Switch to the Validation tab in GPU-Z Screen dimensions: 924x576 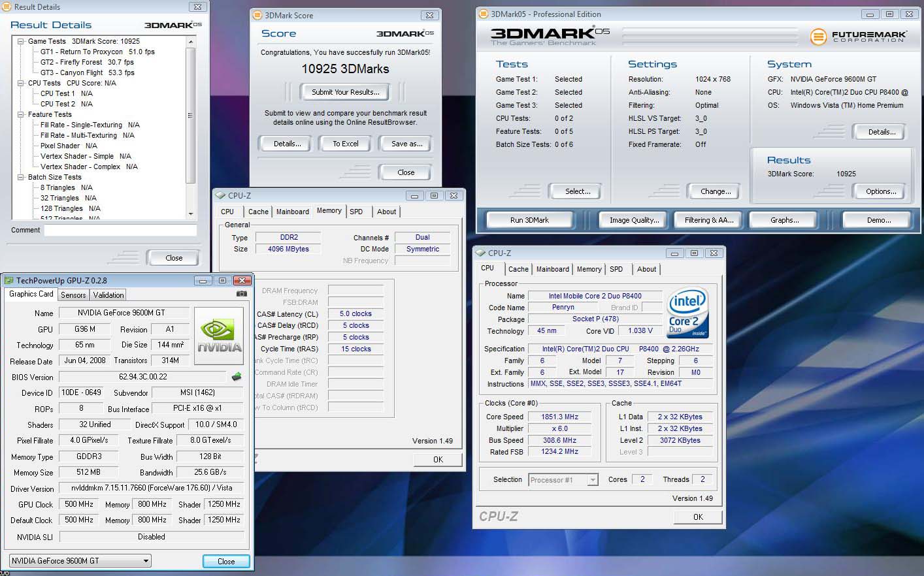[108, 295]
